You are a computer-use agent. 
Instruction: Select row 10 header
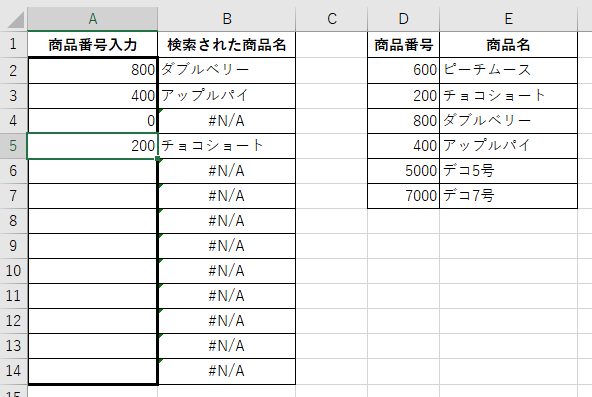tap(13, 271)
